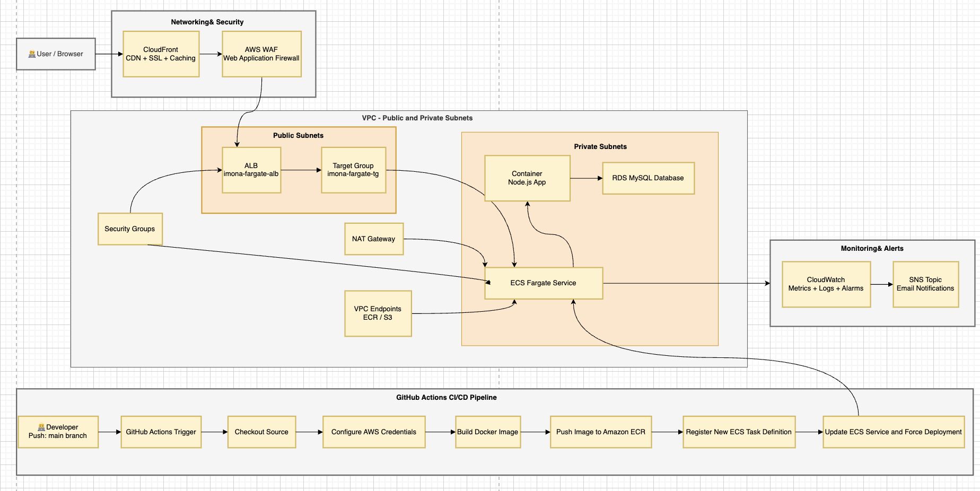Select the Developer push node icon
980x491 pixels.
click(42, 427)
